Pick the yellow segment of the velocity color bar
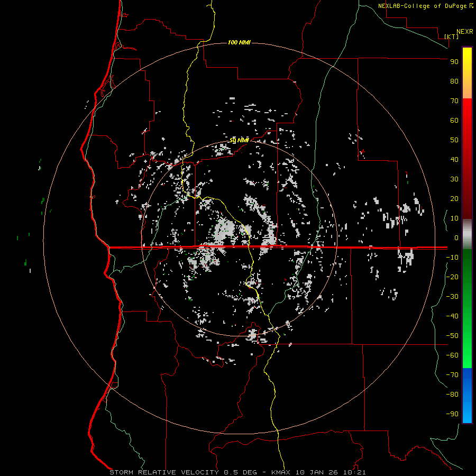476x476 pixels. tap(467, 73)
